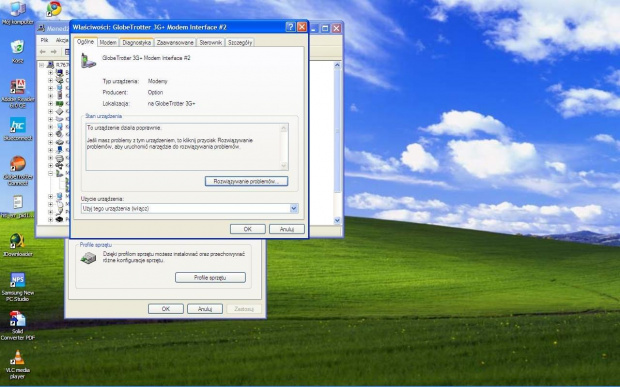Launch Adobe Reader desktop shortcut

tap(18, 93)
